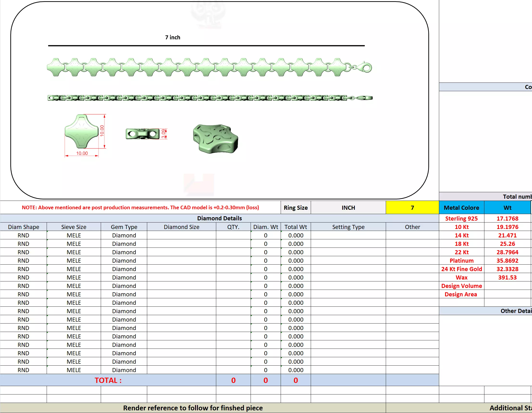Click the single cross link front view

(x=82, y=132)
